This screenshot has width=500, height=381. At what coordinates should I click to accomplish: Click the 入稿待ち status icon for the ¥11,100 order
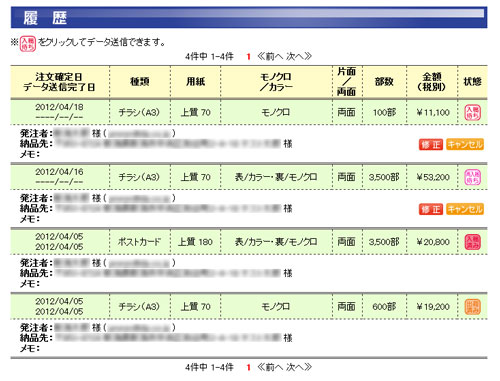coord(472,113)
